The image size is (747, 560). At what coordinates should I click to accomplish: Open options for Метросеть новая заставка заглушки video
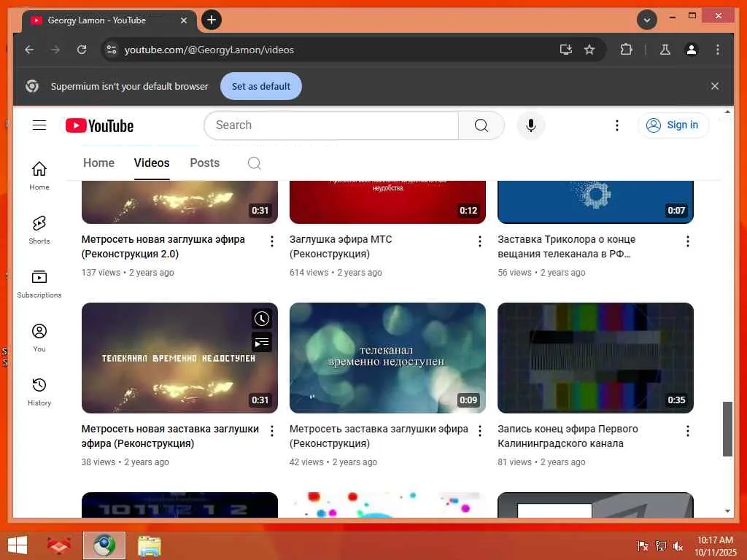272,431
